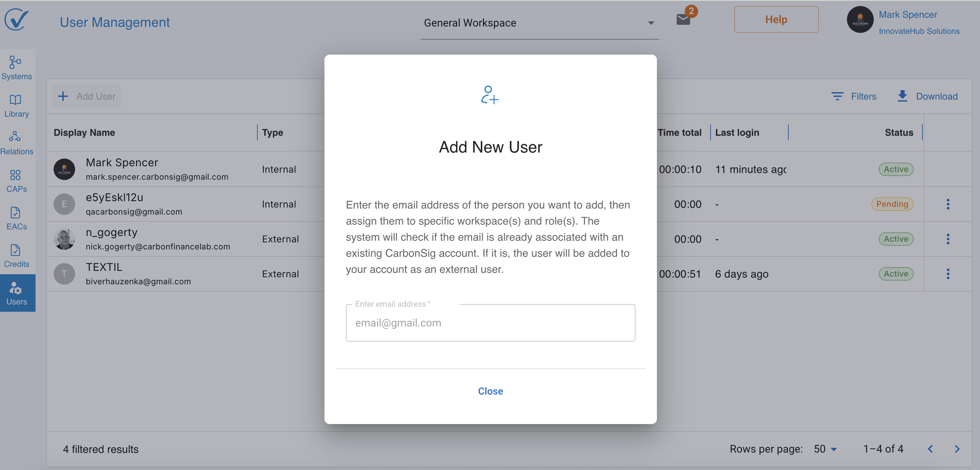Click the Help button
Screen dimensions: 980x470
point(776,19)
